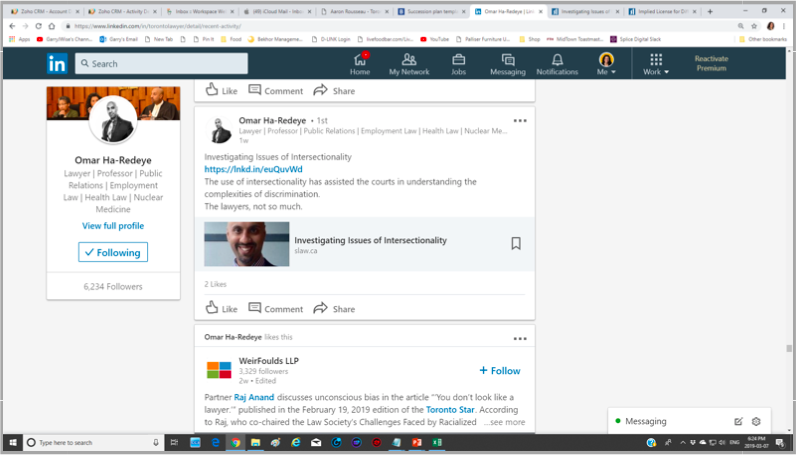
Task: Share the Intersectionality post
Action: click(334, 308)
